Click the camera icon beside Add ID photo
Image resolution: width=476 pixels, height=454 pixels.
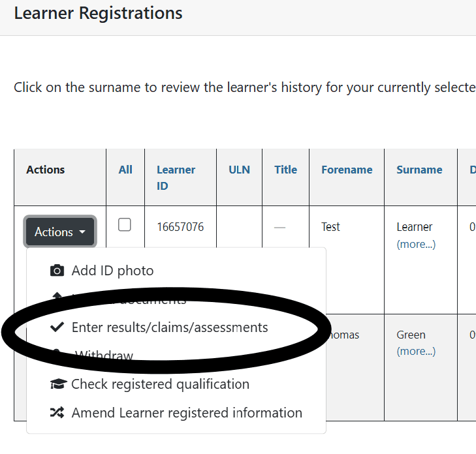point(57,271)
